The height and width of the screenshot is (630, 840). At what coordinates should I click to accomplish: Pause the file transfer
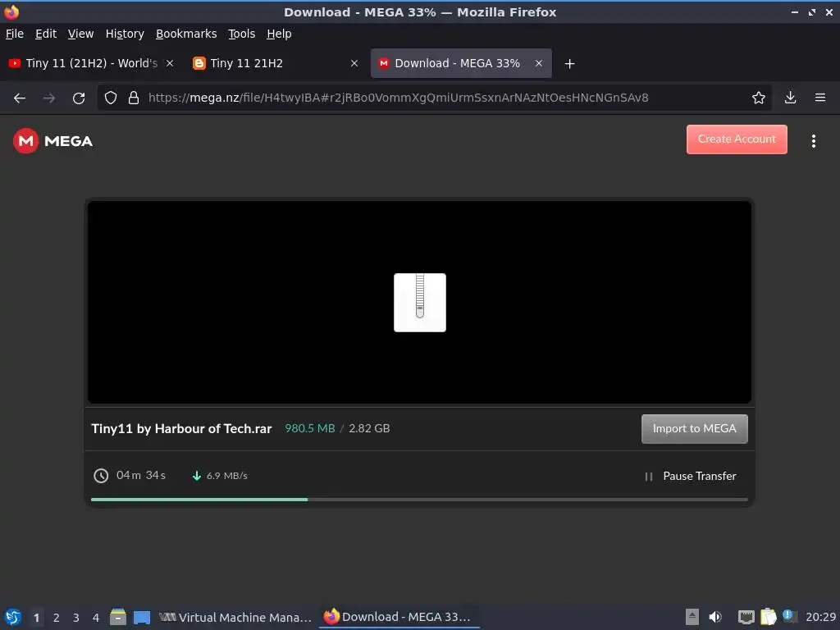(691, 477)
